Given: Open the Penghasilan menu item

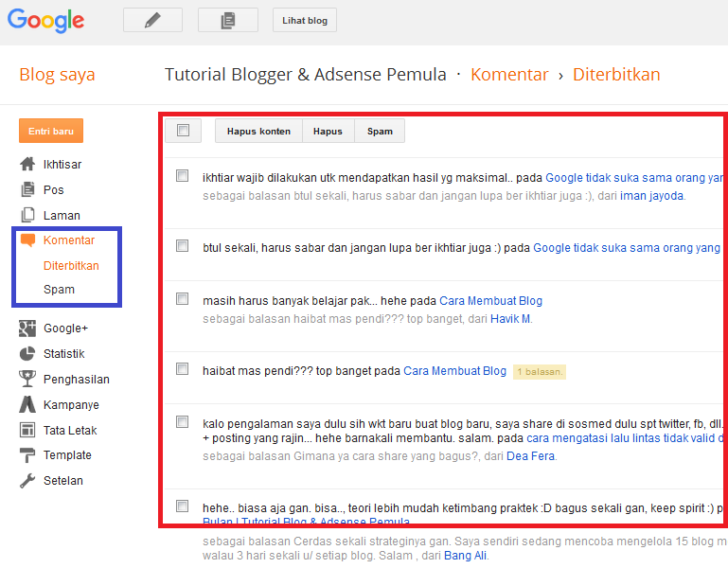Looking at the screenshot, I should 77,380.
